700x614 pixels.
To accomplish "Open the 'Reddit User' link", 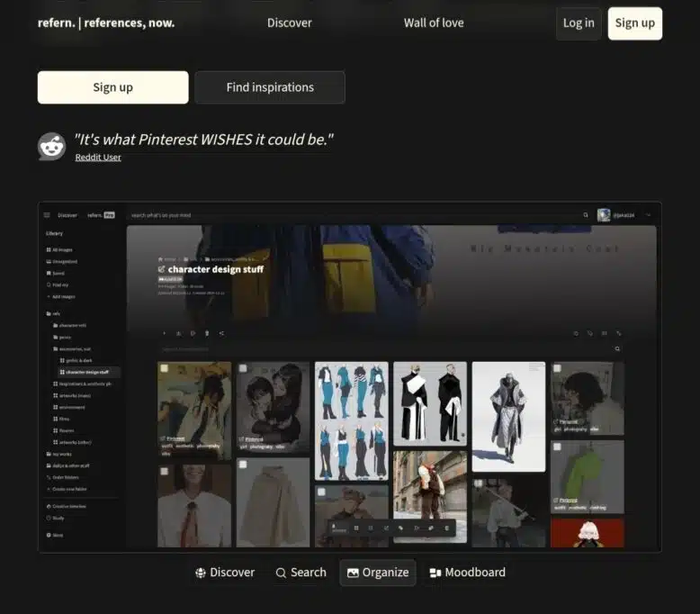I will pyautogui.click(x=98, y=158).
